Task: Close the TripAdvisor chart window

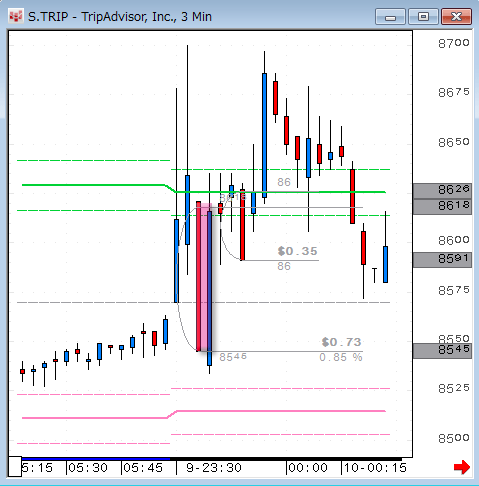Action: (456, 17)
